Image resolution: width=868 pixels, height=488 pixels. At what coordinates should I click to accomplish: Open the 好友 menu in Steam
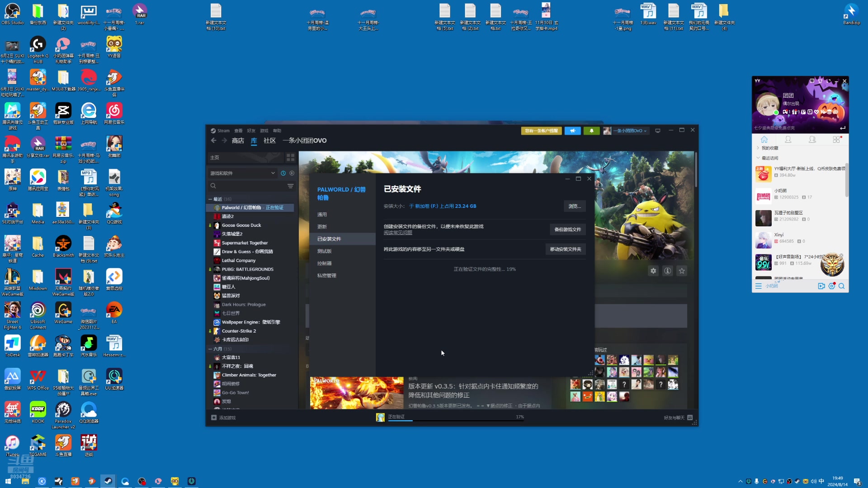point(251,131)
